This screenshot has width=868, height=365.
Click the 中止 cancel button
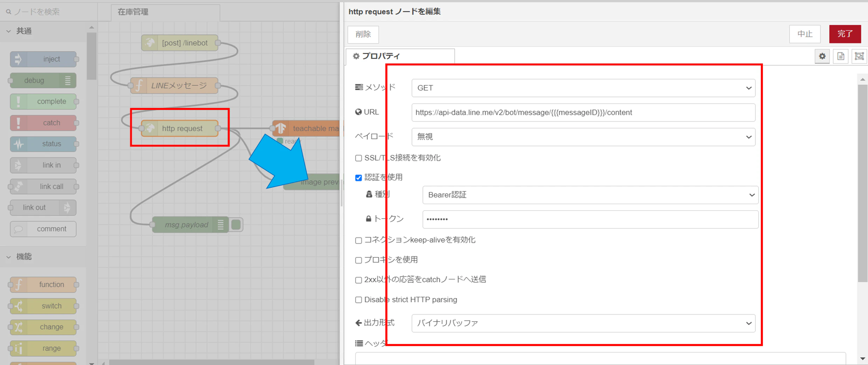[805, 34]
